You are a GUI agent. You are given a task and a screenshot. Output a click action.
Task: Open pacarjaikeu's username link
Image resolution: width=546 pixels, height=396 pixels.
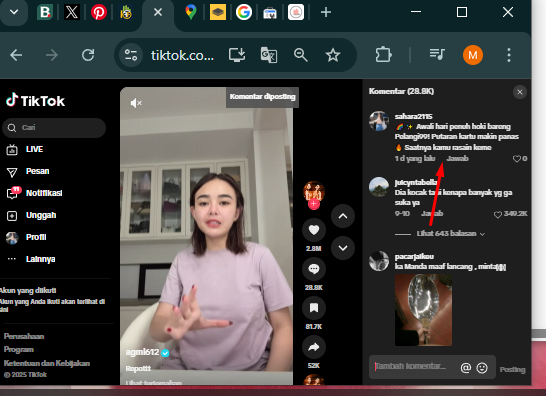pos(414,256)
